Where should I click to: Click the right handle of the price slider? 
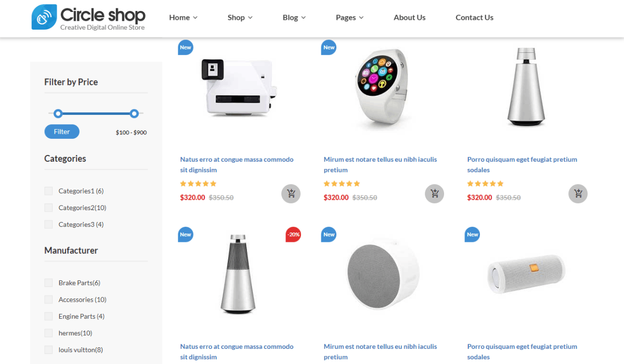coord(134,113)
